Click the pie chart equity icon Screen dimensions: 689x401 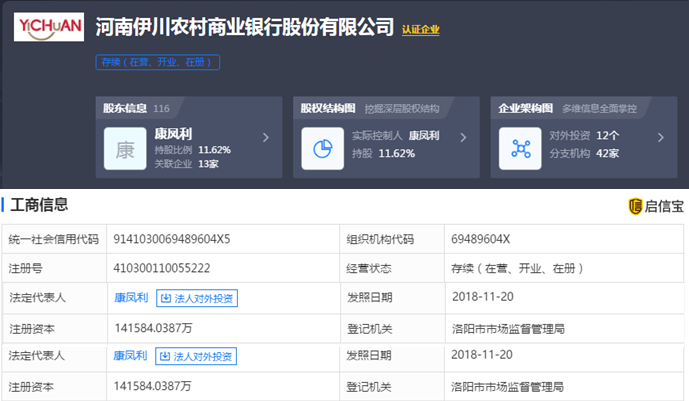pos(322,149)
